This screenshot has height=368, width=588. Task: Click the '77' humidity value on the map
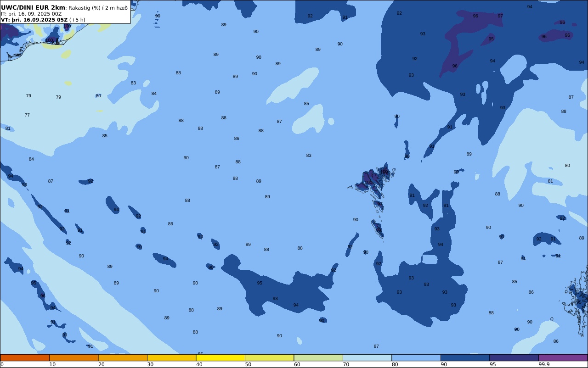27,115
